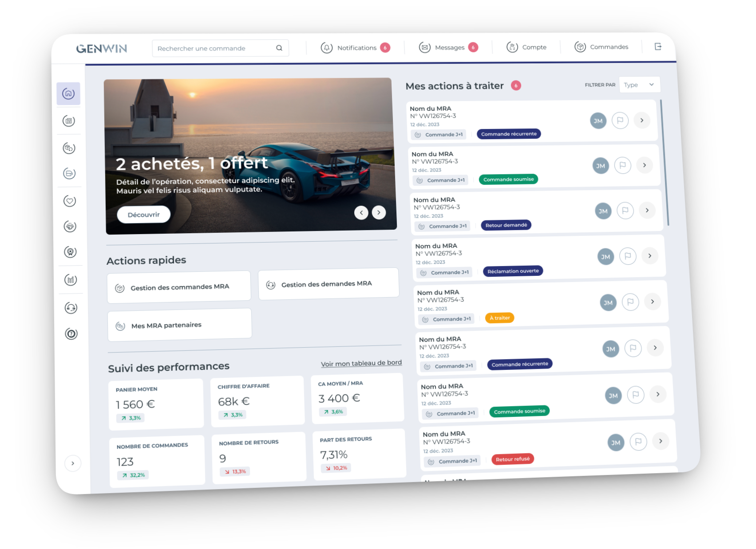756x549 pixels.
Task: Open the À traiter row with its chevron
Action: pos(653,302)
